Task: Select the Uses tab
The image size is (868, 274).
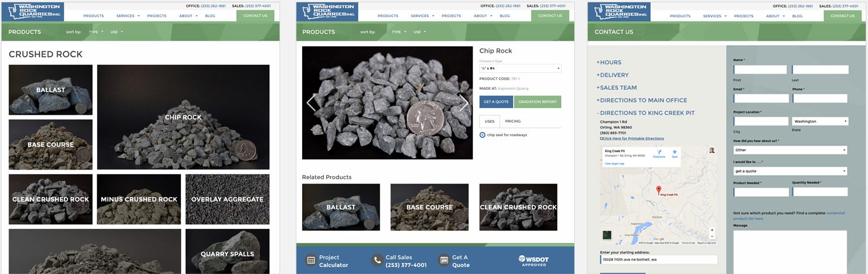Action: (x=489, y=121)
